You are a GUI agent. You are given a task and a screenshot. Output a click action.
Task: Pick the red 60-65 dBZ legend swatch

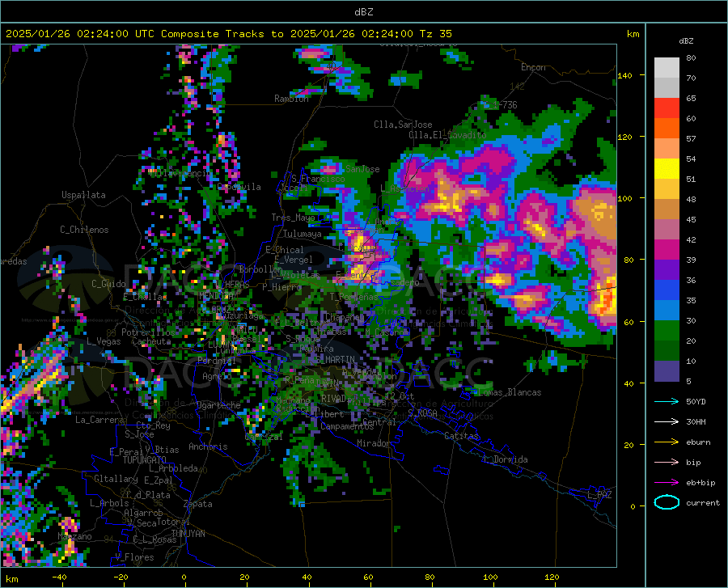[667, 108]
